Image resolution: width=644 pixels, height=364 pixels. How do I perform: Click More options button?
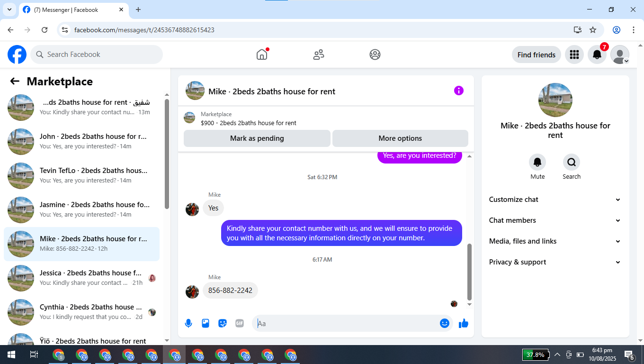pyautogui.click(x=400, y=138)
